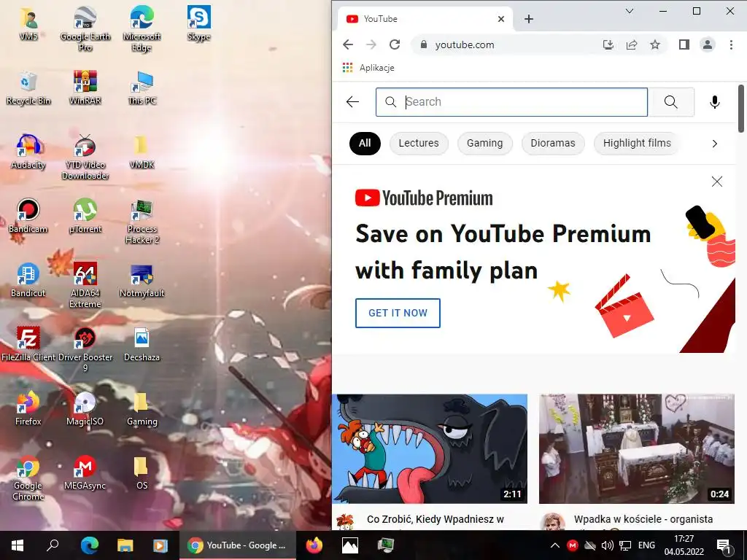747x560 pixels.
Task: Toggle Chrome side panel button
Action: [684, 44]
